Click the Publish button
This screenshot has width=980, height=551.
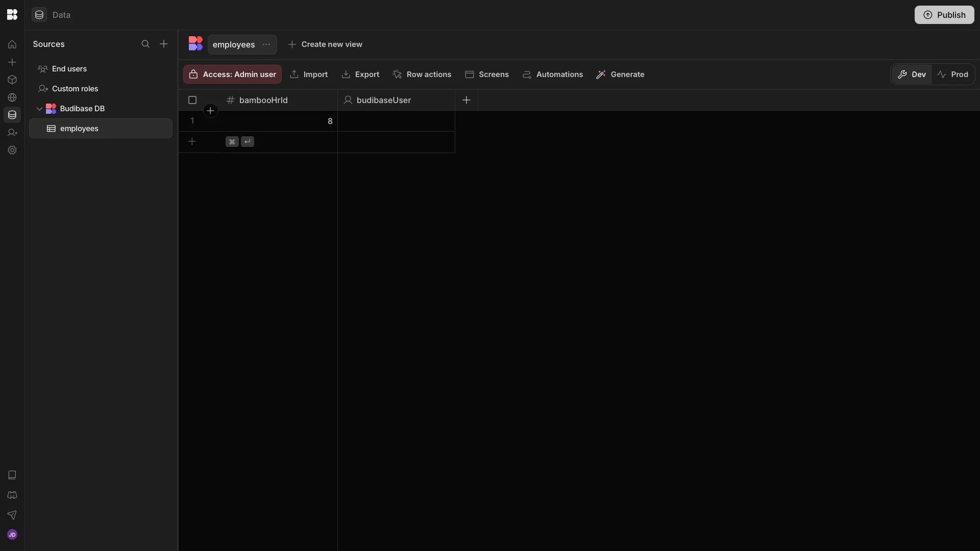[x=944, y=15]
